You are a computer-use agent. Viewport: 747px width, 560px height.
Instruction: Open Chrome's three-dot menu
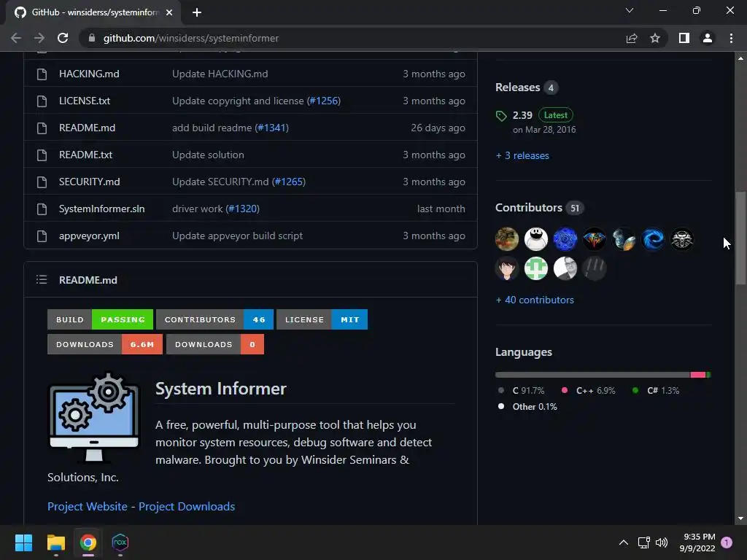[731, 38]
